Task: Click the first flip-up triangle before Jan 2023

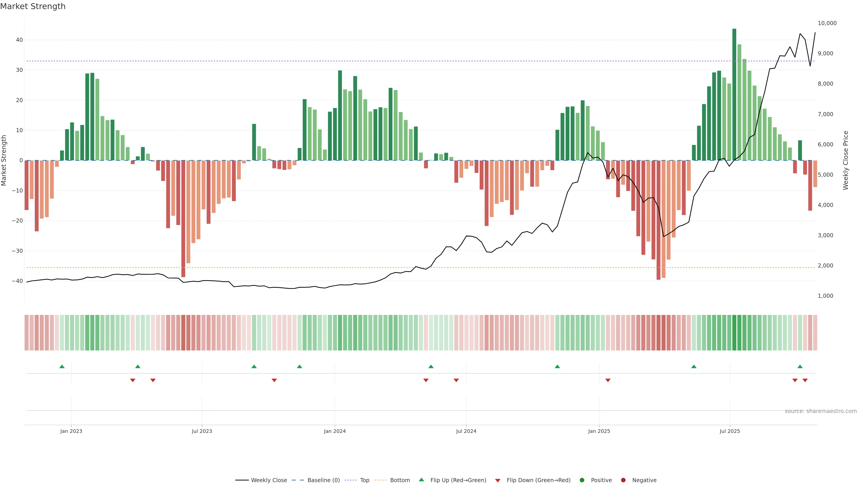Action: (x=62, y=366)
